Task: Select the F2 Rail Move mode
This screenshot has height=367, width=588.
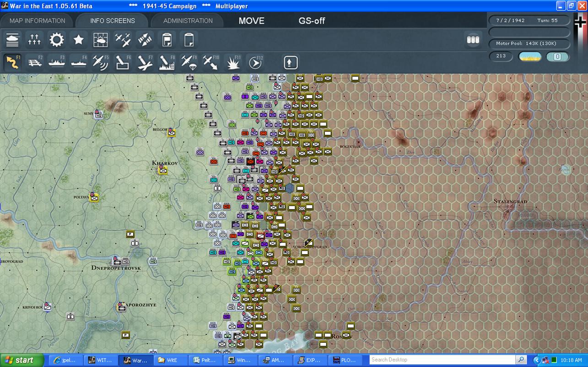Action: (x=34, y=62)
